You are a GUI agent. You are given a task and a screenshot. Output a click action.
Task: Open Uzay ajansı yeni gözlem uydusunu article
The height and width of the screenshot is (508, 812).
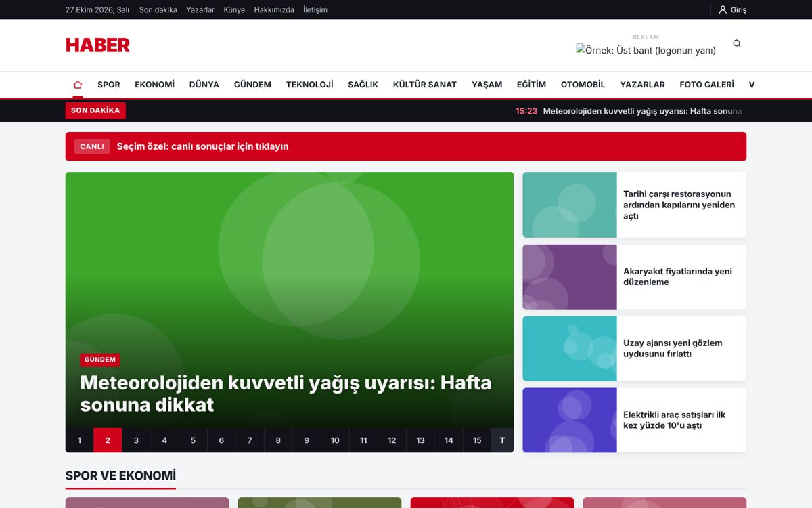(673, 349)
